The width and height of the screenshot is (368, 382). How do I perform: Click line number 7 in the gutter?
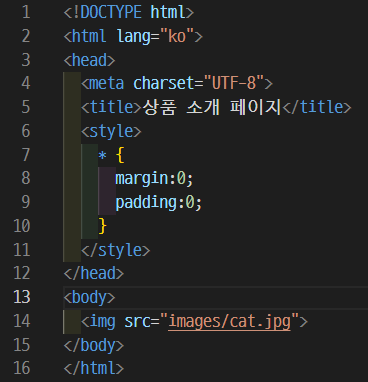[x=26, y=155]
